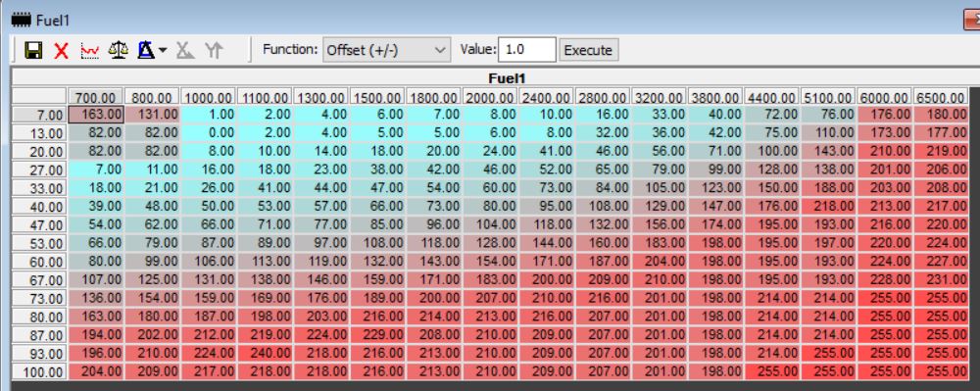Click cell 0.00 in row 13.00
980x391 pixels.
[x=208, y=133]
